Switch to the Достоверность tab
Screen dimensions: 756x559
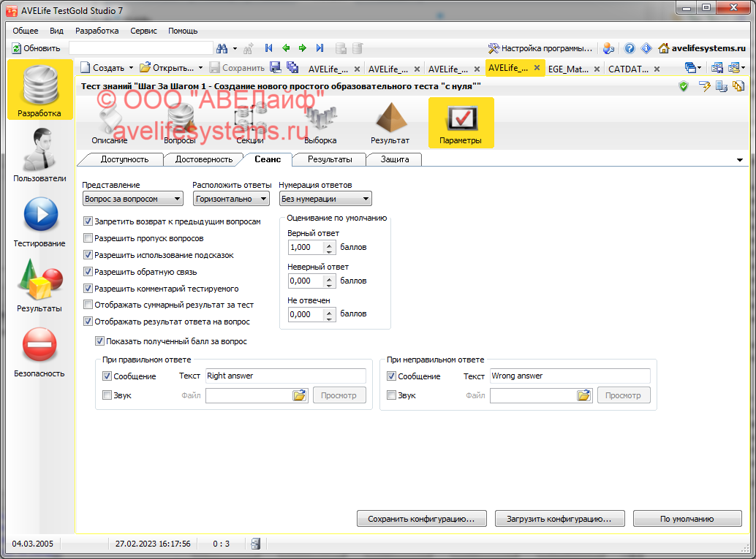click(203, 159)
